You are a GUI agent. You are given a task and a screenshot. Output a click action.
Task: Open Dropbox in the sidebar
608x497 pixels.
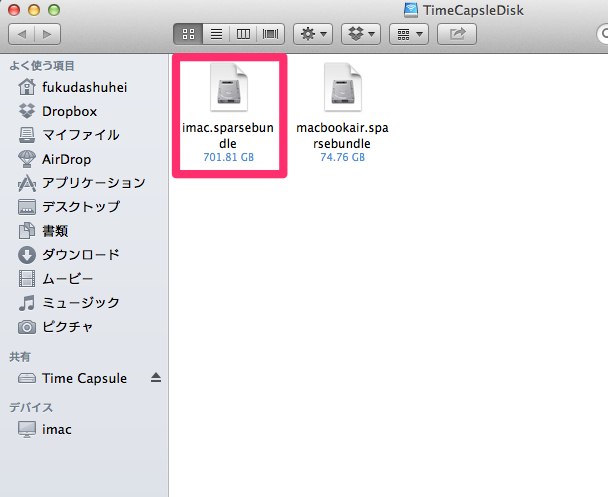click(85, 111)
